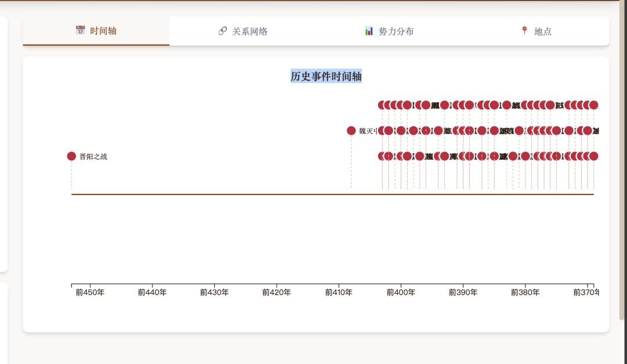The width and height of the screenshot is (627, 364).
Task: Select the 魏灭中 event marker dot
Action: coord(351,131)
